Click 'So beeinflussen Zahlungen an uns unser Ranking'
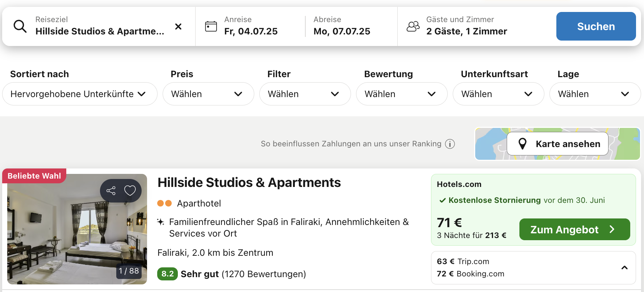The height and width of the screenshot is (292, 644). coord(351,144)
